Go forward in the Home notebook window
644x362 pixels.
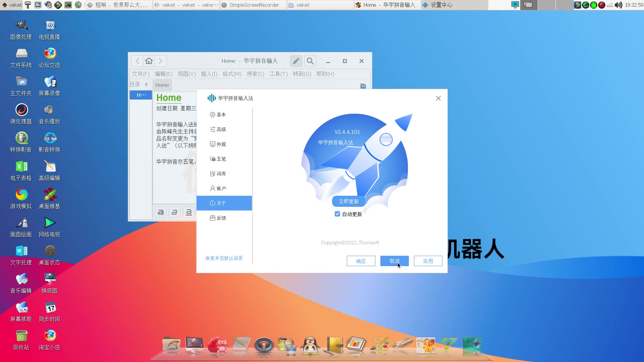pyautogui.click(x=160, y=61)
